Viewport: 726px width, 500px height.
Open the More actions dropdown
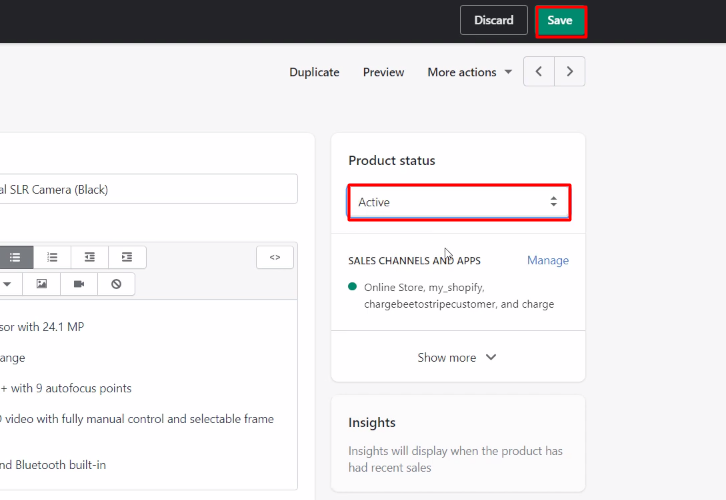click(469, 72)
